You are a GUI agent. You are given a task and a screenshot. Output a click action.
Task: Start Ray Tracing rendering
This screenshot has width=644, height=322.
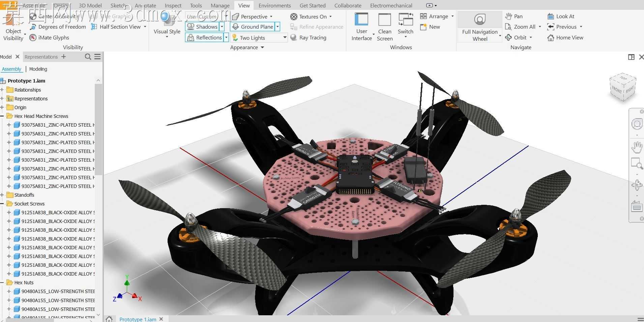pos(308,38)
